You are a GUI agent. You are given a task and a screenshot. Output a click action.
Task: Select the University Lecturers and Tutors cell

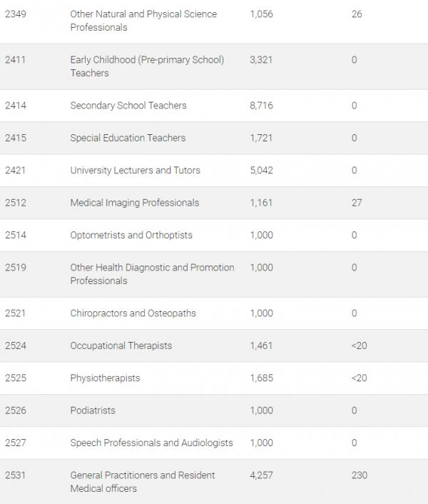(135, 171)
